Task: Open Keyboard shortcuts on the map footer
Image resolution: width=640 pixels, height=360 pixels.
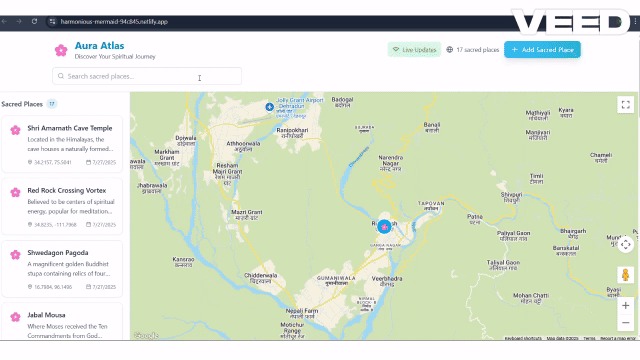Action: coord(523,338)
